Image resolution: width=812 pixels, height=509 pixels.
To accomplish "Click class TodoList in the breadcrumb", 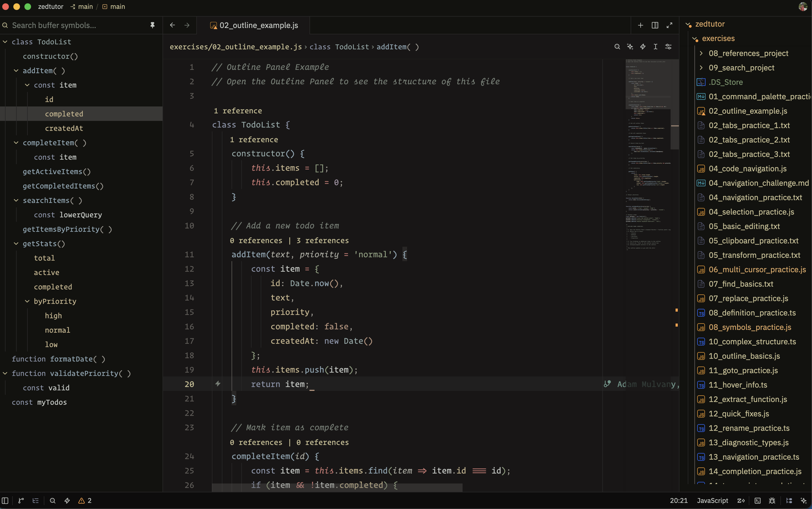I will click(x=339, y=47).
